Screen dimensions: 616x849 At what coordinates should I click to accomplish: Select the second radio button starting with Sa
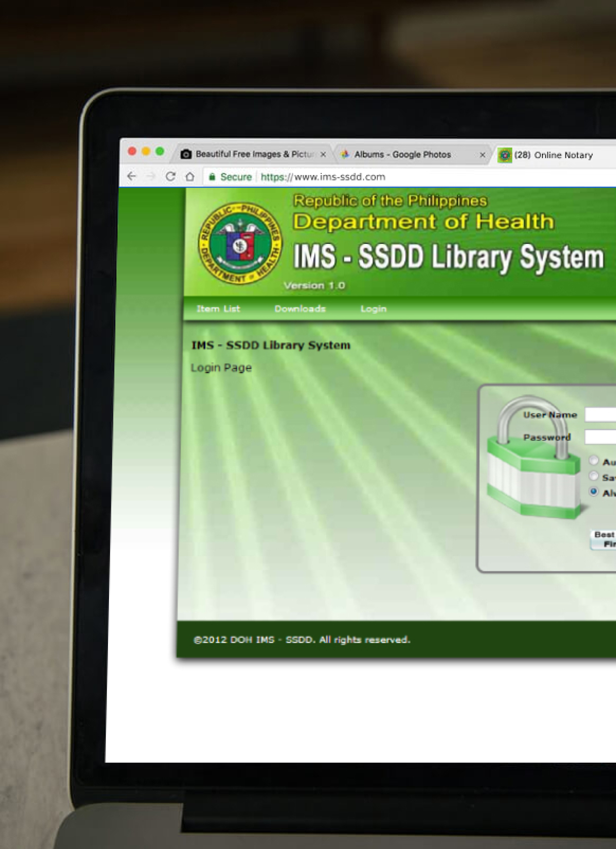594,476
